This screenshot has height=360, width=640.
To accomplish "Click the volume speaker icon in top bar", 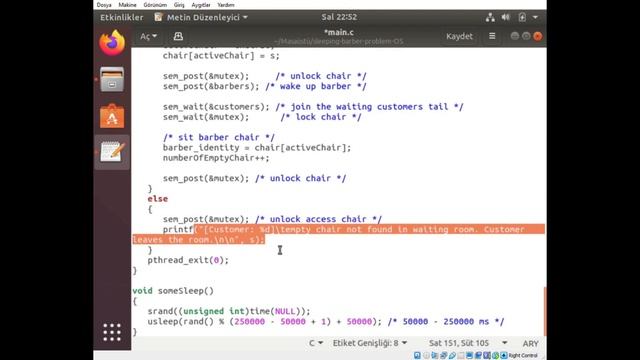I will [506, 17].
